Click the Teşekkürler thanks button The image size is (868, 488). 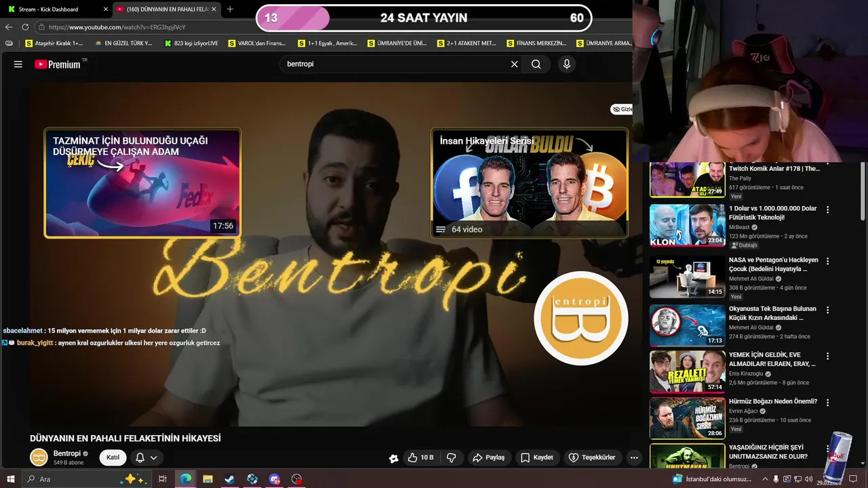[592, 457]
